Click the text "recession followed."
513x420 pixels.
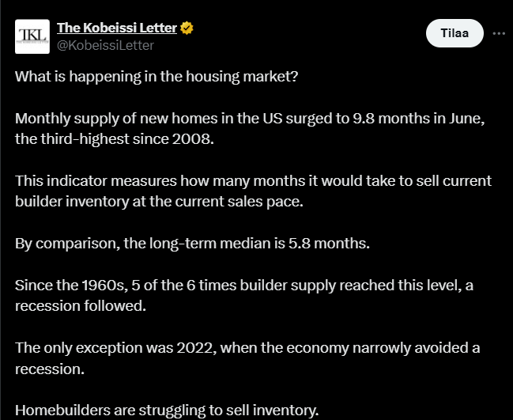coord(81,306)
